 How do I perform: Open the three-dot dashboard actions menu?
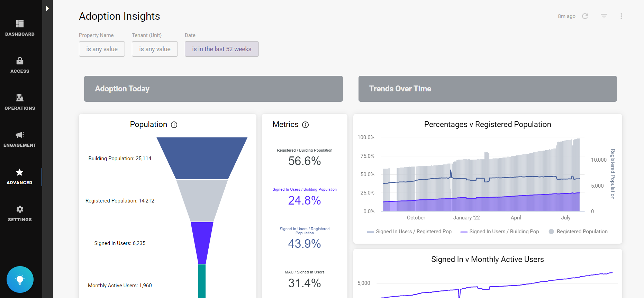[621, 16]
